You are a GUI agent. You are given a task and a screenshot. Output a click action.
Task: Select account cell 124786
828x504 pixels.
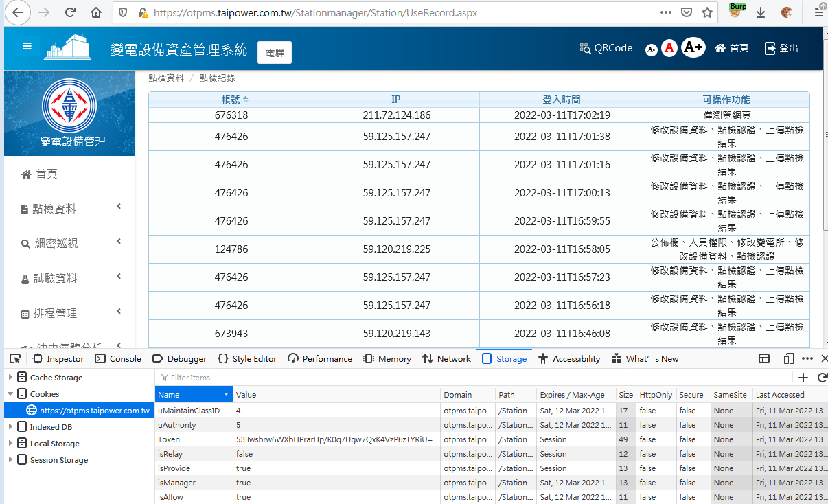231,249
